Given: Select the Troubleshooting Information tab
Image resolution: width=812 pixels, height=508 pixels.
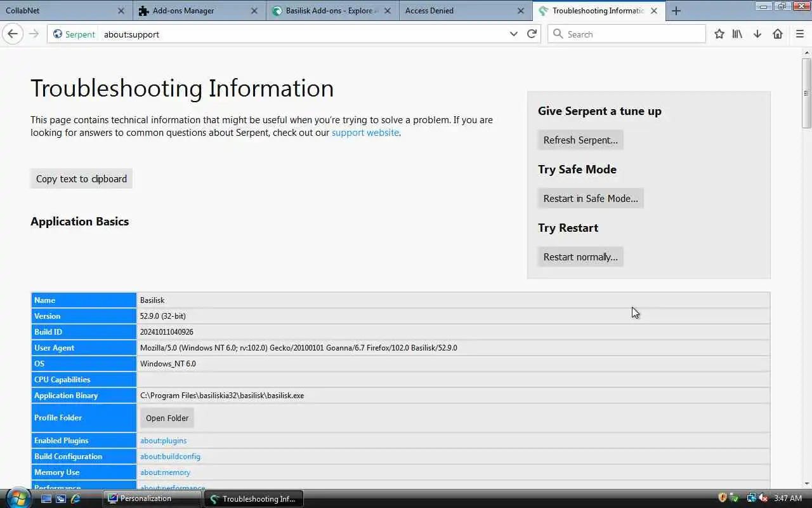Looking at the screenshot, I should click(599, 11).
